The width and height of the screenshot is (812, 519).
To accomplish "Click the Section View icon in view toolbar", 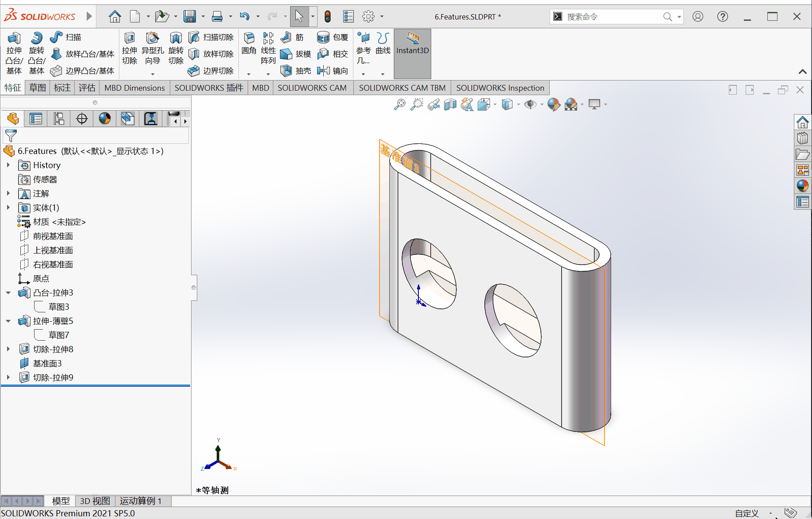I will (x=450, y=104).
